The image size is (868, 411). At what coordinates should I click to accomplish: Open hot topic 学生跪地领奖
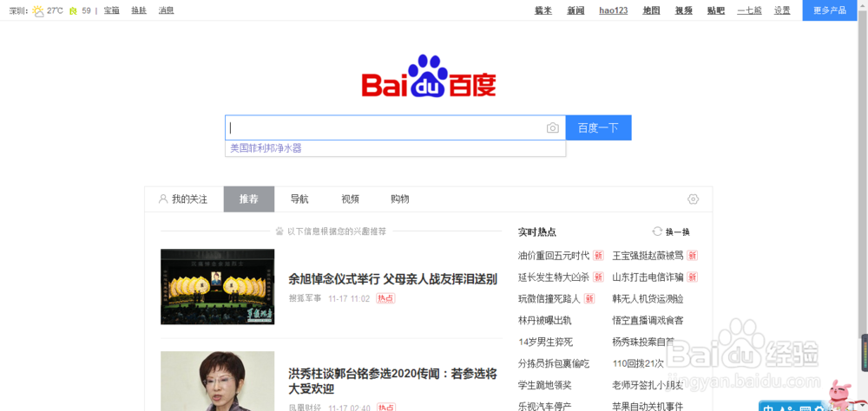pyautogui.click(x=545, y=385)
